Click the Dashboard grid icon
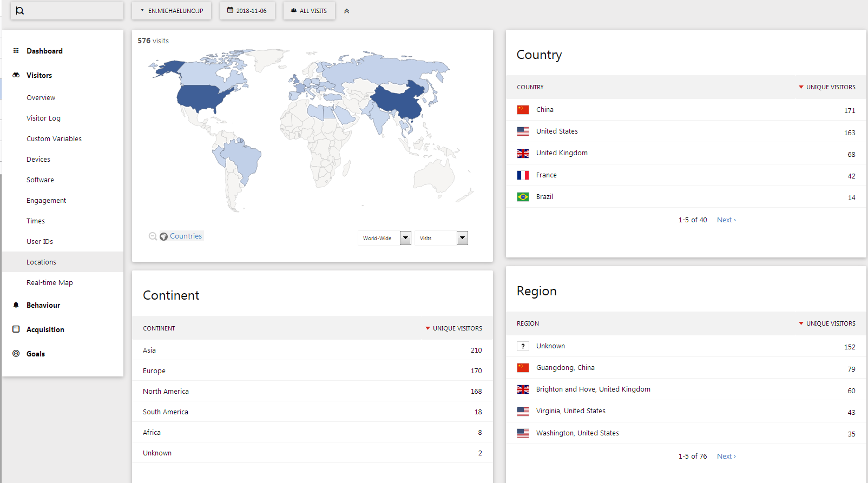This screenshot has height=483, width=868. tap(16, 51)
